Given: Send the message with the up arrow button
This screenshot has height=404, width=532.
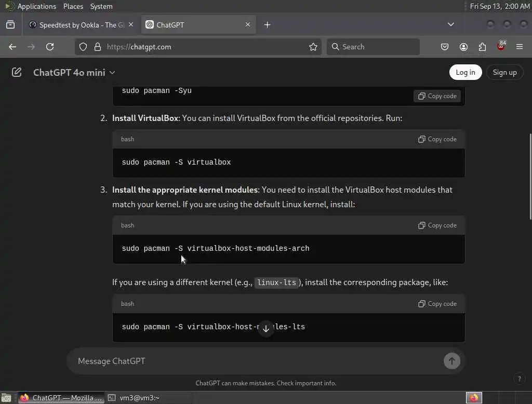Looking at the screenshot, I should (x=451, y=361).
